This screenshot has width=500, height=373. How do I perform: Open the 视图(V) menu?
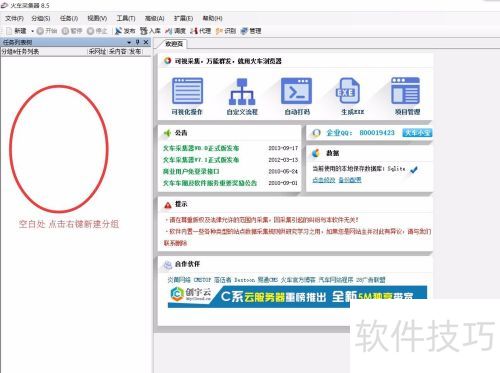pos(97,18)
